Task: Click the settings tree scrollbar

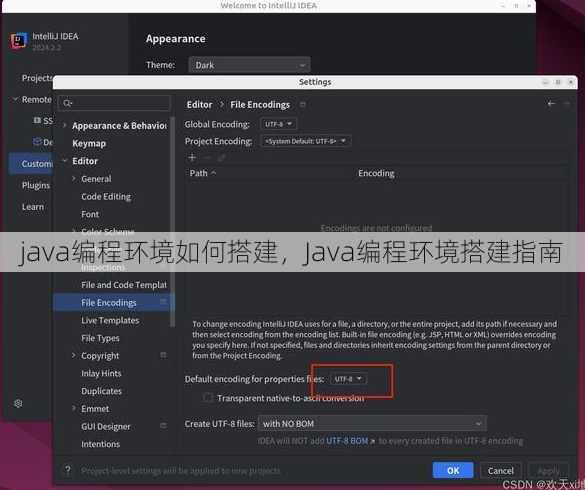Action: pos(172,222)
